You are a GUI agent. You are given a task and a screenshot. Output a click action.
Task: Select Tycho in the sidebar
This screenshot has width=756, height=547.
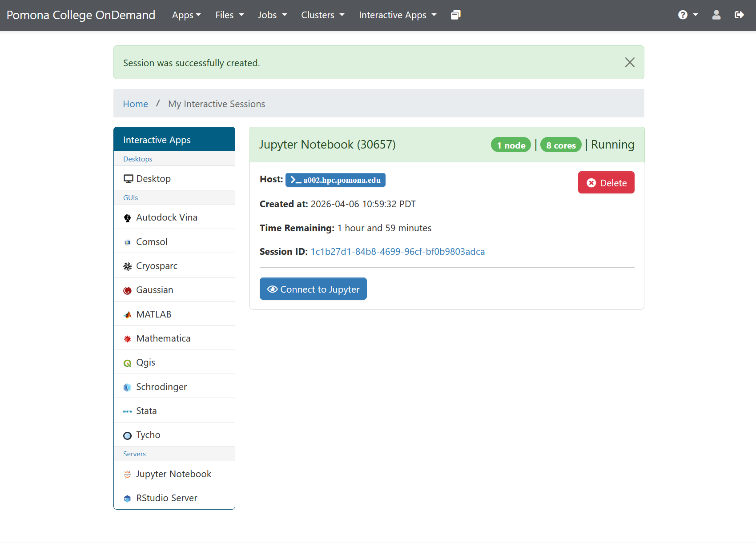pos(174,434)
